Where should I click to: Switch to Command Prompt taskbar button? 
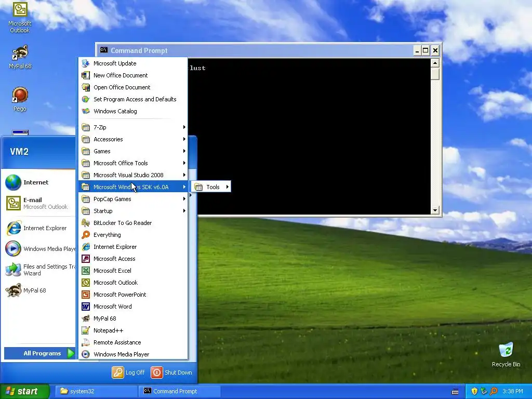[179, 391]
